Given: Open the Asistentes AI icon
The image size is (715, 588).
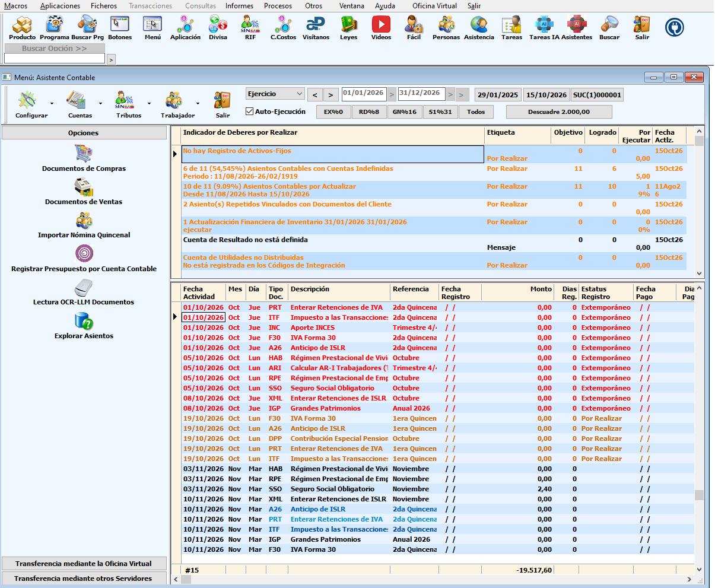Looking at the screenshot, I should click(x=577, y=28).
